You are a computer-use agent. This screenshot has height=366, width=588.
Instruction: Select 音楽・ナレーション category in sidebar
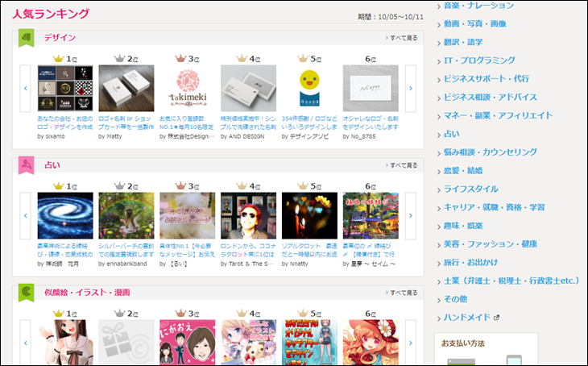[479, 6]
